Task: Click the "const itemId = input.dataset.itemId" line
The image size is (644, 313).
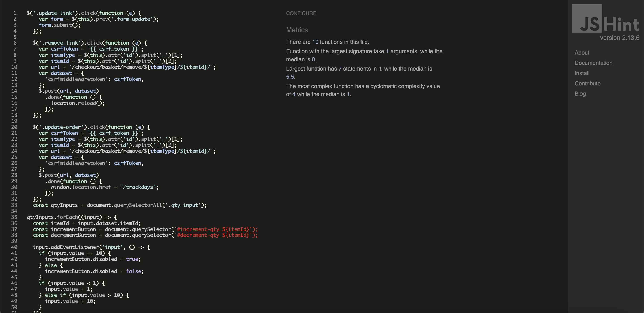Action: pos(87,223)
